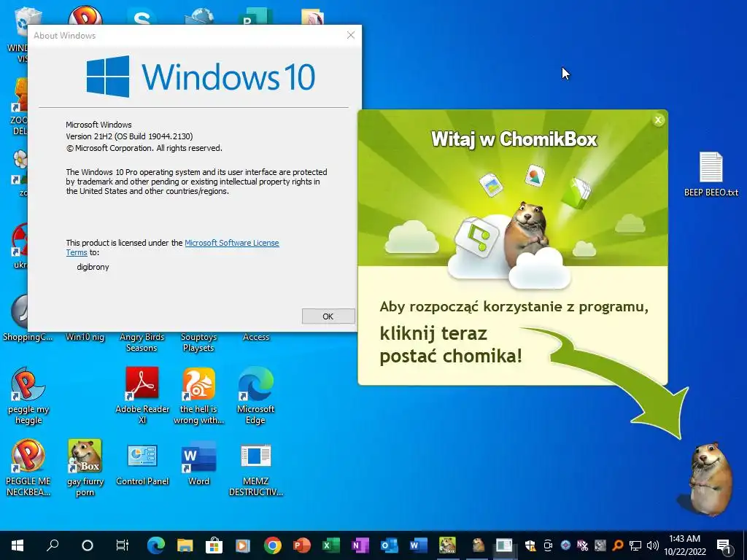The image size is (747, 560).
Task: Launch Google Chrome from taskbar
Action: 273,545
